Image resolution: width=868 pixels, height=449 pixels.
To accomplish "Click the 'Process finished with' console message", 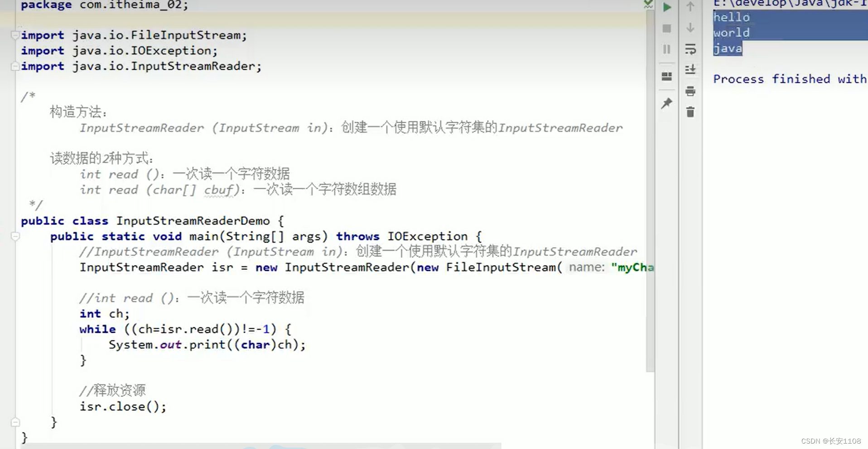I will pos(790,79).
